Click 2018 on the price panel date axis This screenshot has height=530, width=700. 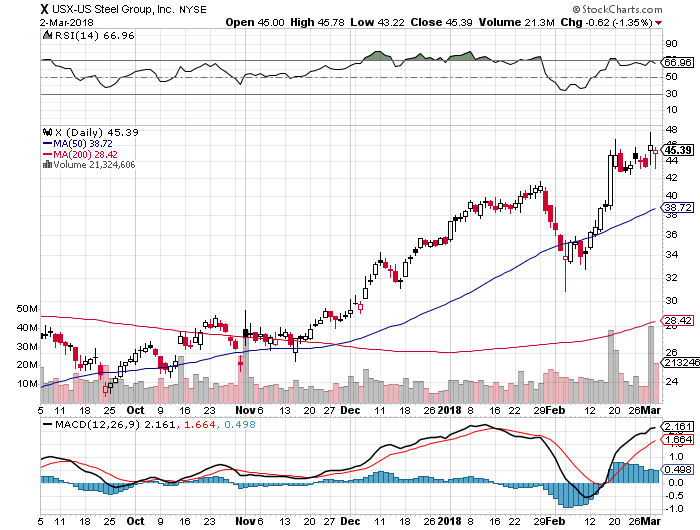point(449,410)
